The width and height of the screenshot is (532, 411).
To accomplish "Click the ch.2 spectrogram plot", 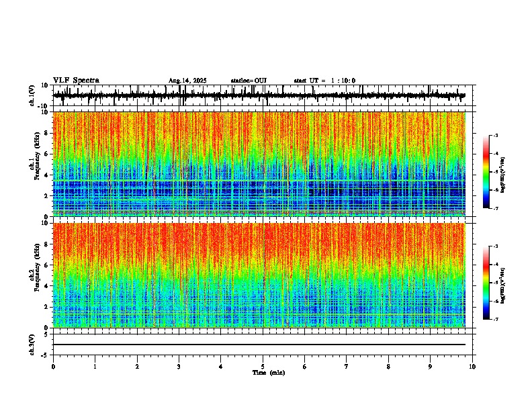I will tap(259, 275).
